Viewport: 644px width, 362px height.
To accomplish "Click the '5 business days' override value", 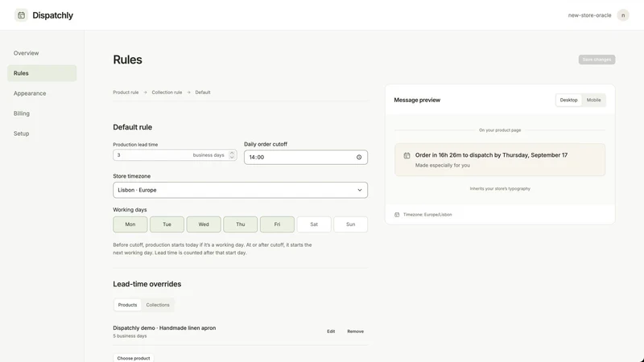I will coord(130,336).
